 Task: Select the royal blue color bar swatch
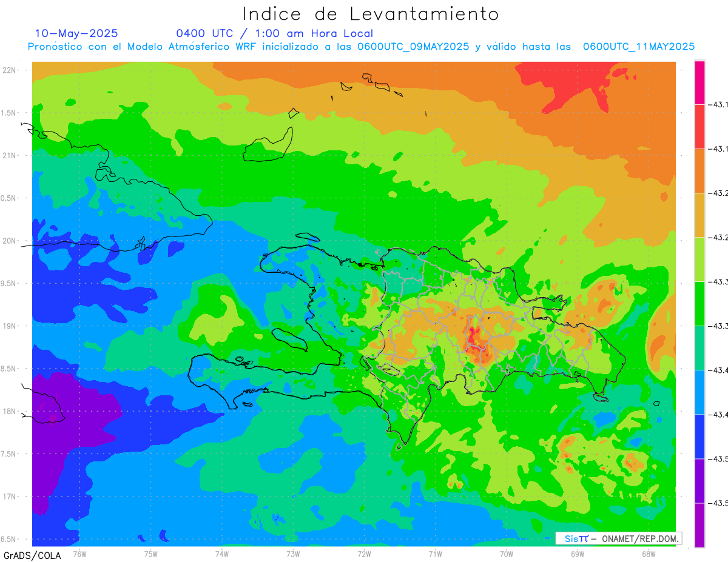click(x=699, y=437)
